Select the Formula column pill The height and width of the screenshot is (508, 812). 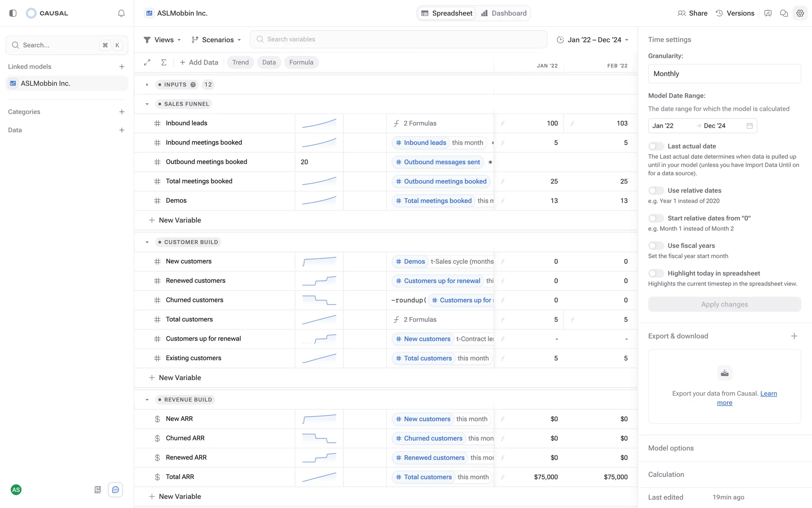point(301,62)
